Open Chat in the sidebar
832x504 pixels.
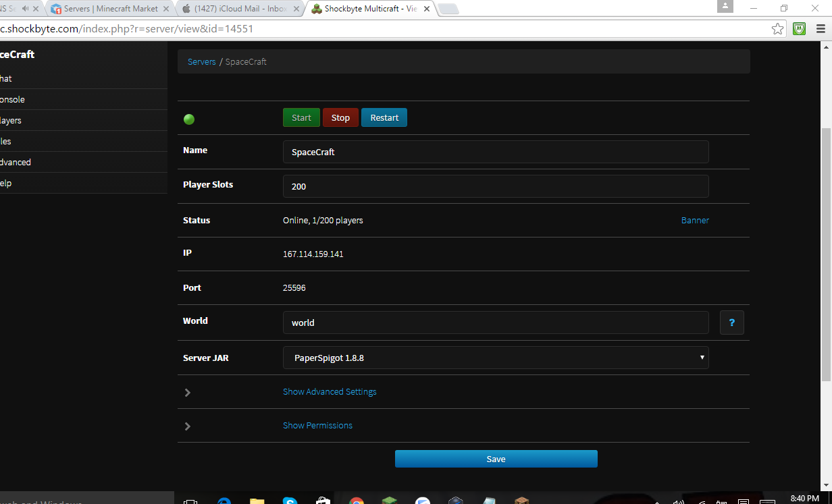coord(84,78)
